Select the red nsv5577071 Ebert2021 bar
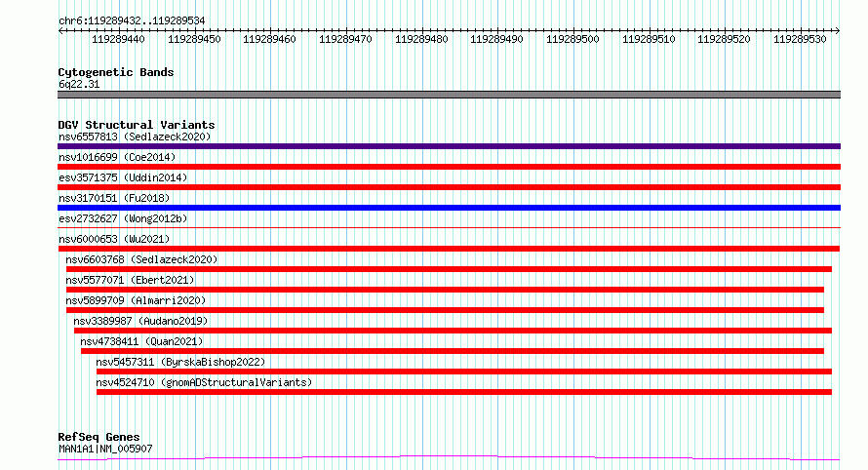Image resolution: width=868 pixels, height=470 pixels. click(445, 290)
